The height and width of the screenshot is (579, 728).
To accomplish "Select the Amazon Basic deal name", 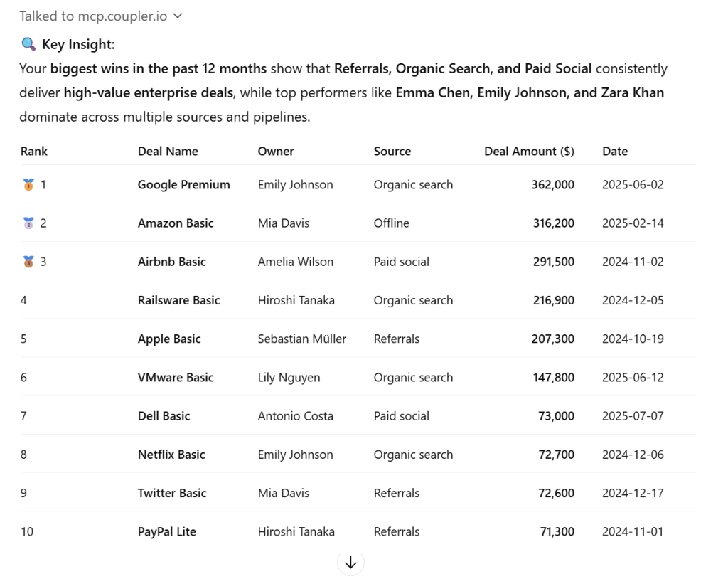I will click(x=176, y=223).
